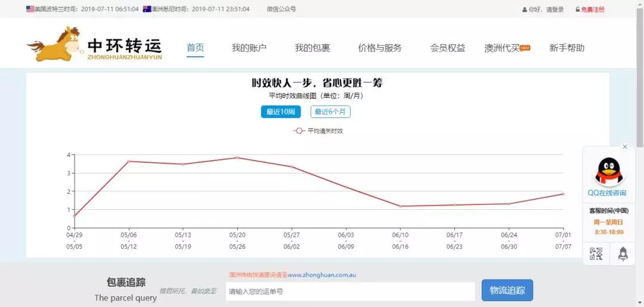Click 客服时间(中国) text in widget
The height and width of the screenshot is (307, 644).
(x=609, y=210)
